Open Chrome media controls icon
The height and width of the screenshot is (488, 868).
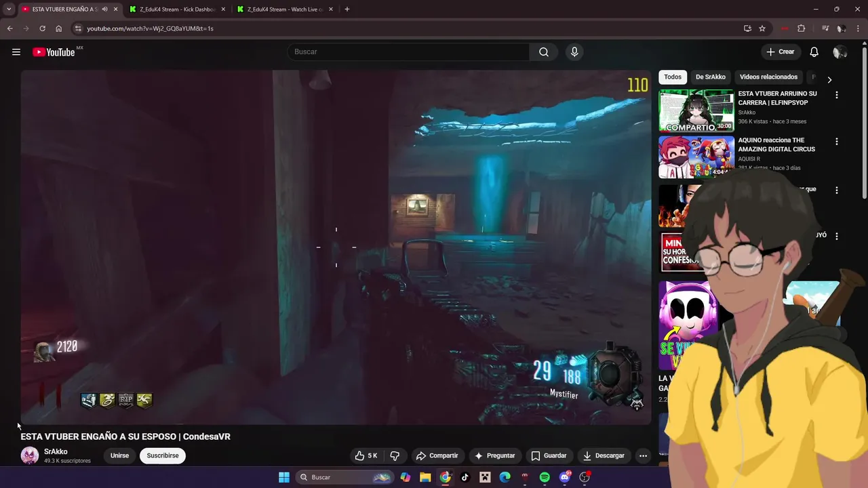pos(825,28)
